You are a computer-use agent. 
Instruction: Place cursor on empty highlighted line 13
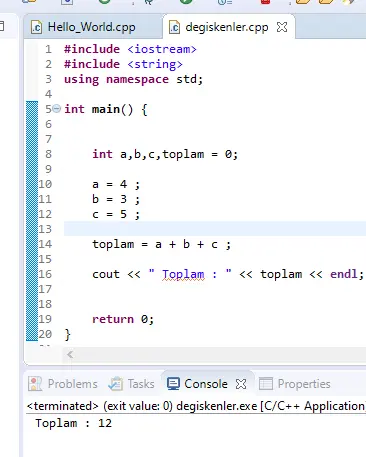215,229
